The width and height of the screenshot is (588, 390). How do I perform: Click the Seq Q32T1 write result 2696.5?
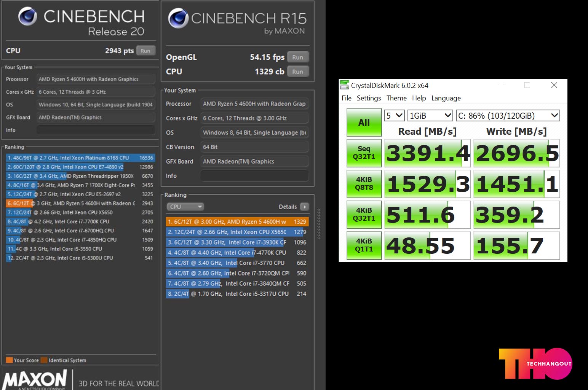(517, 153)
